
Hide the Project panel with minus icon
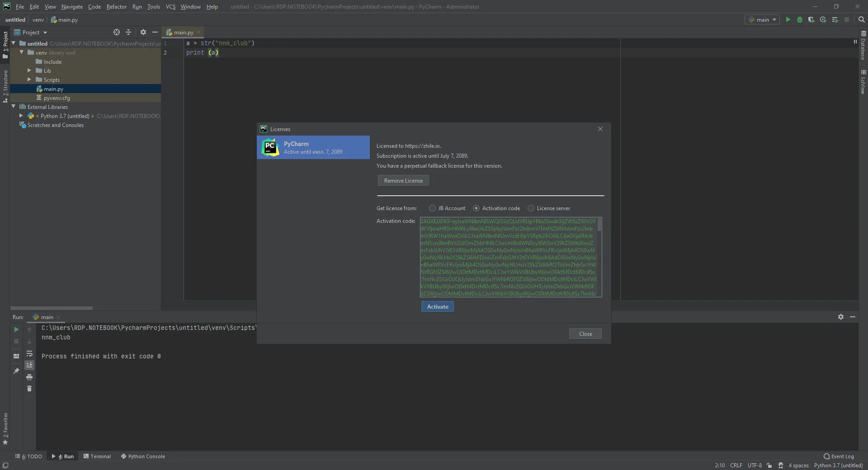155,32
